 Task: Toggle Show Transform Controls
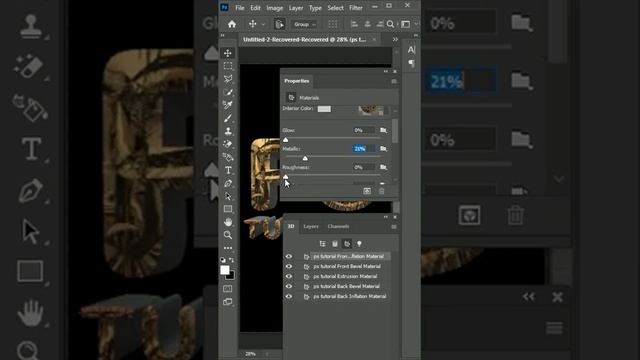[333, 24]
